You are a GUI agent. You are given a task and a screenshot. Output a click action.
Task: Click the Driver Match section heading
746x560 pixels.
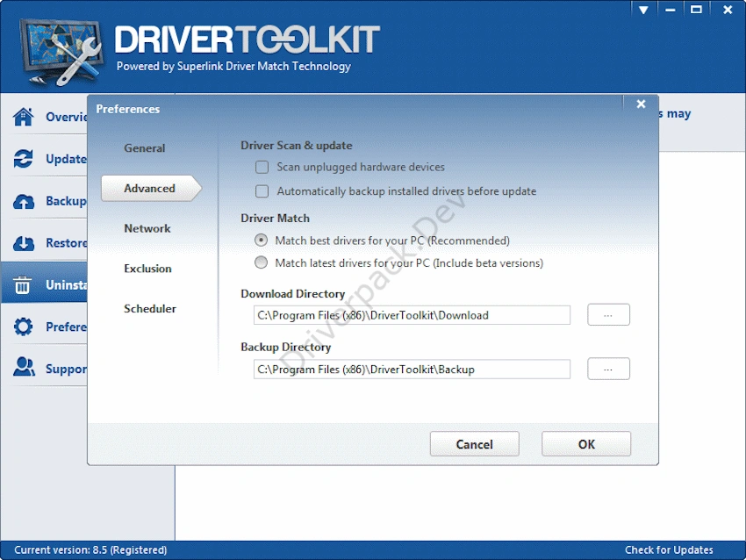(275, 218)
